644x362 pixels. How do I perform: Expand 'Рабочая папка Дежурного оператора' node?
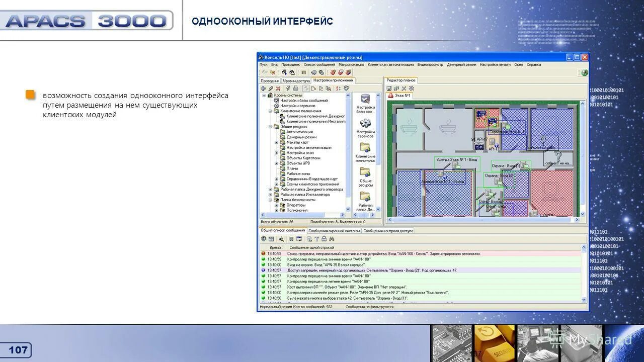pyautogui.click(x=270, y=190)
